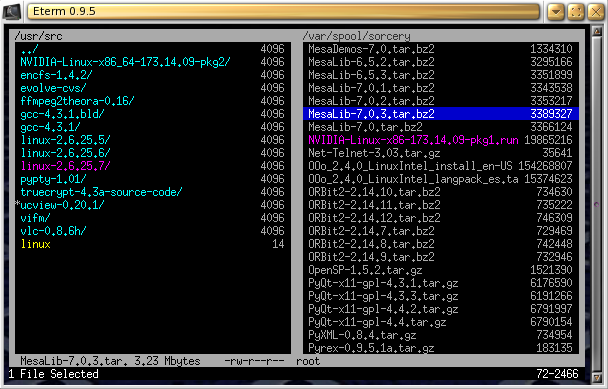Click the 1 File Selected message
Viewport: 608px width, 389px height.
click(53, 374)
